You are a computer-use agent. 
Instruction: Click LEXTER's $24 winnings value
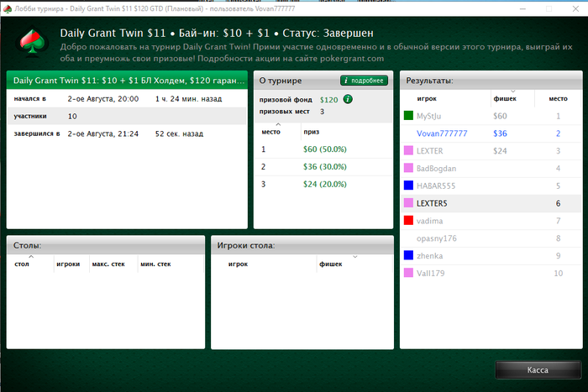(x=500, y=150)
